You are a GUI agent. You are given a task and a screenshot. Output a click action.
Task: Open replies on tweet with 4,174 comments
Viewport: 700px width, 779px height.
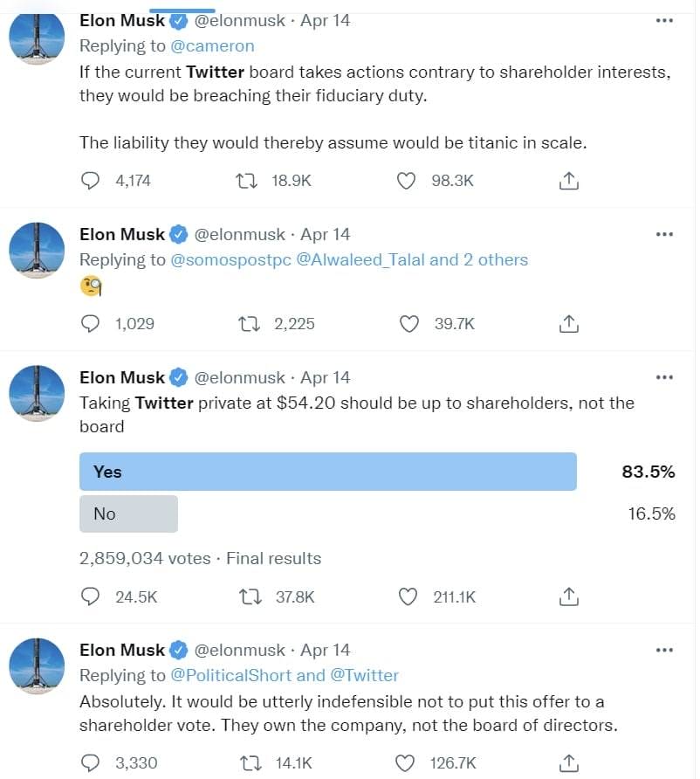(x=90, y=181)
